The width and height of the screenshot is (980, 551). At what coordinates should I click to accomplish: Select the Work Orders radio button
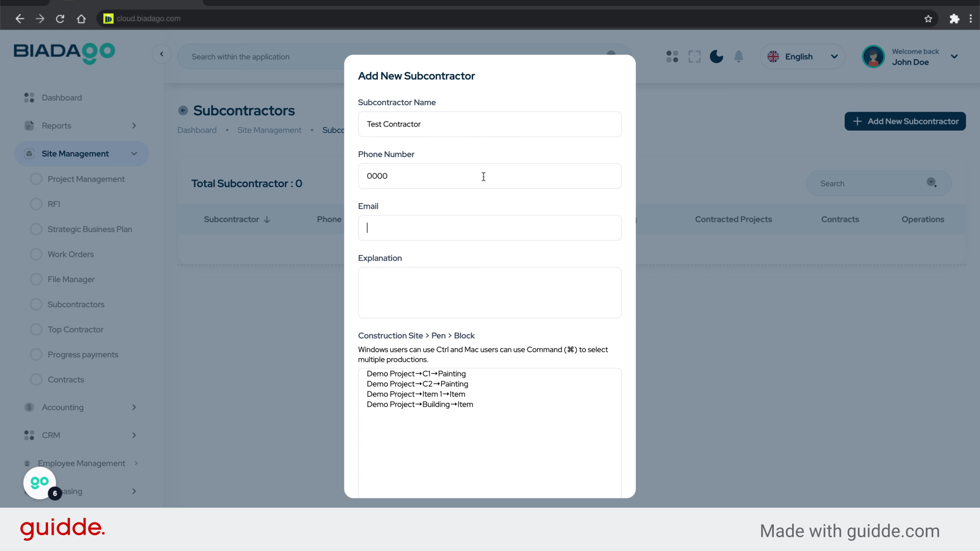(36, 254)
